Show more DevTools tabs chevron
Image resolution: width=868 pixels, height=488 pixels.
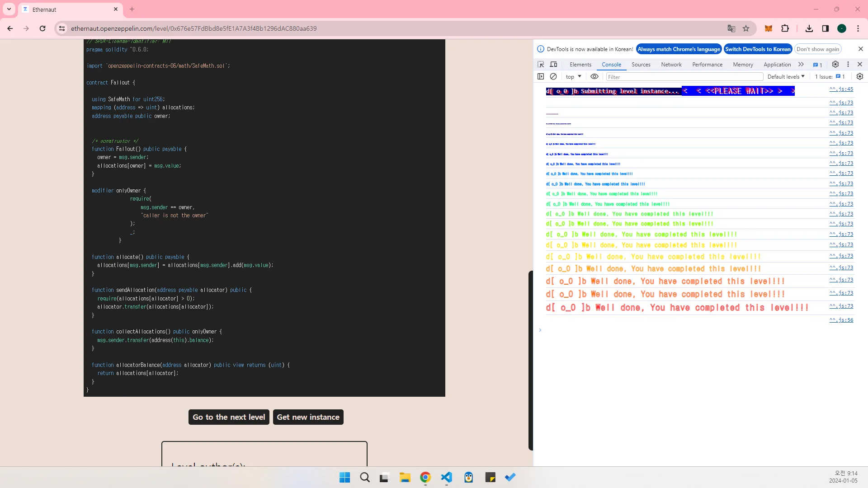[x=801, y=64]
